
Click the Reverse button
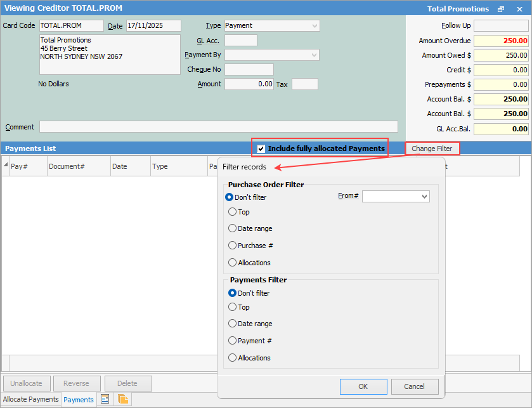pyautogui.click(x=77, y=383)
